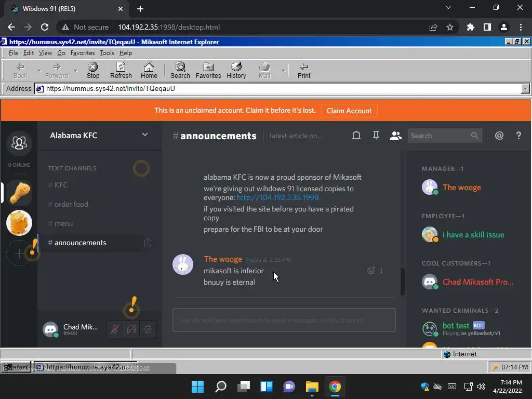The width and height of the screenshot is (532, 399).
Task: Open the View menu
Action: click(x=45, y=53)
